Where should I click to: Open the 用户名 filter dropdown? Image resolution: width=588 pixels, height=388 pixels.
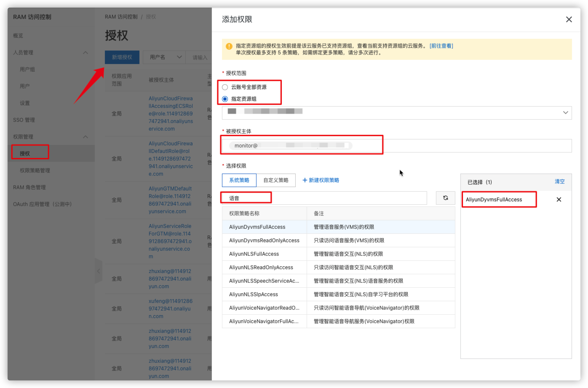(164, 57)
